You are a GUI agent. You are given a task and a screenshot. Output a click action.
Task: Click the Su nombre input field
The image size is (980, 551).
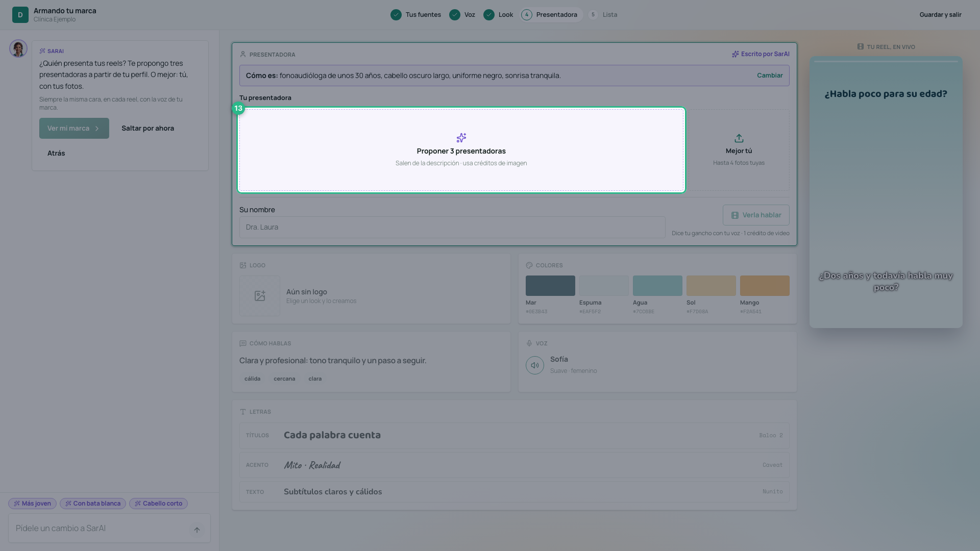(x=452, y=228)
